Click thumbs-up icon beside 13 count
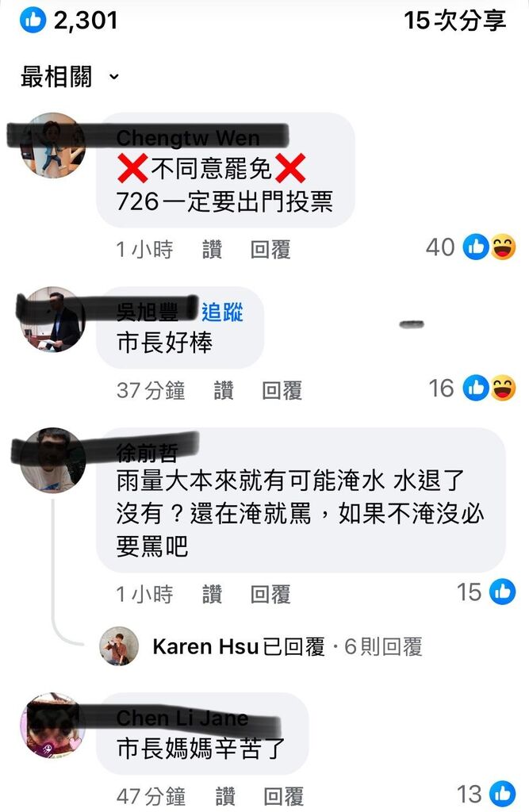This screenshot has width=529, height=812. (x=503, y=794)
